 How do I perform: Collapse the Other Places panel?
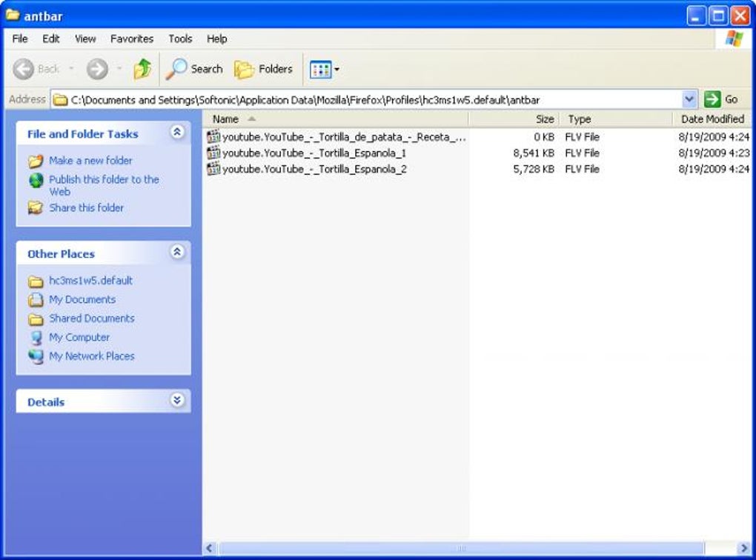[x=177, y=252]
